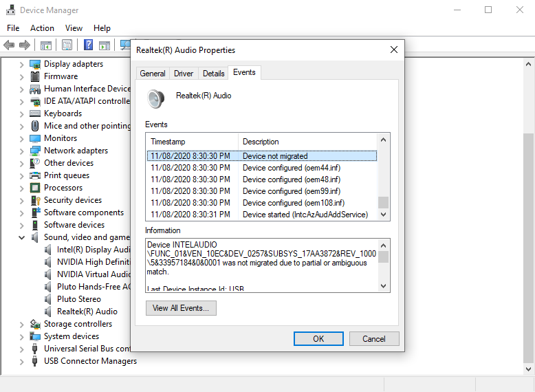This screenshot has width=535, height=392.
Task: Click the Events list scroll up arrow
Action: coord(383,140)
